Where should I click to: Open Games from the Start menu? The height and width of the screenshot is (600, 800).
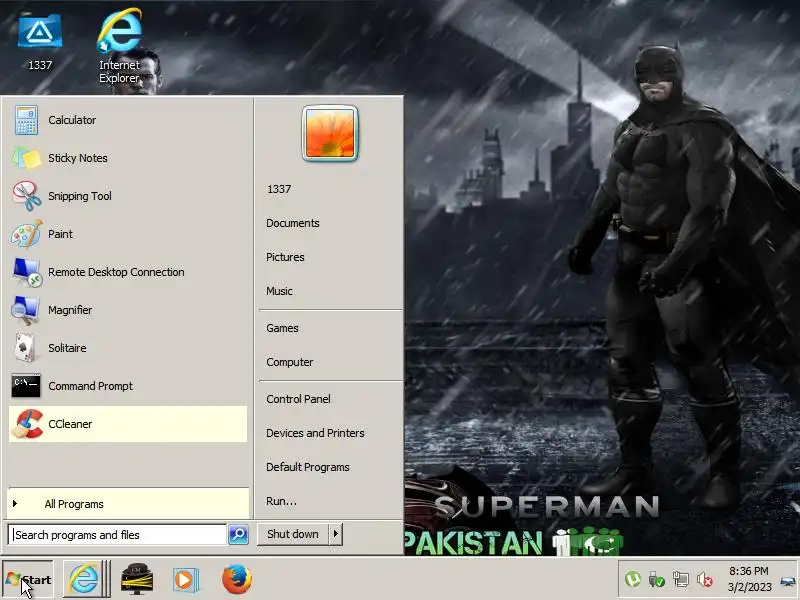[x=282, y=328]
